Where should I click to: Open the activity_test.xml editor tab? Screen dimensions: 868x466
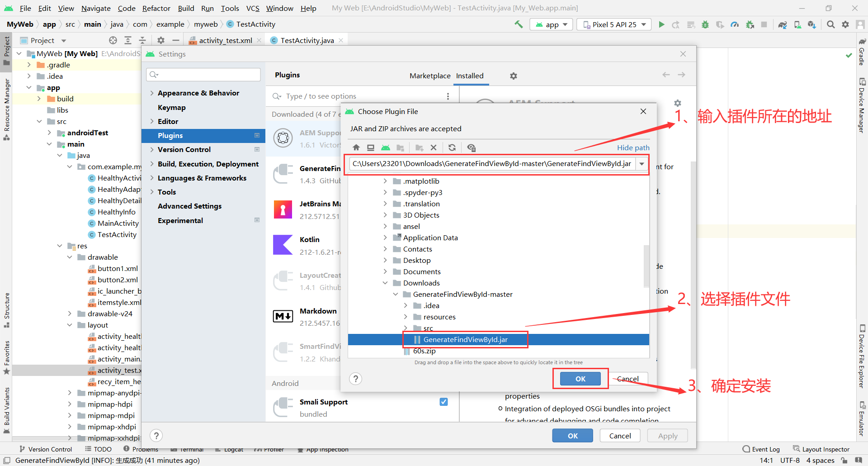(226, 40)
